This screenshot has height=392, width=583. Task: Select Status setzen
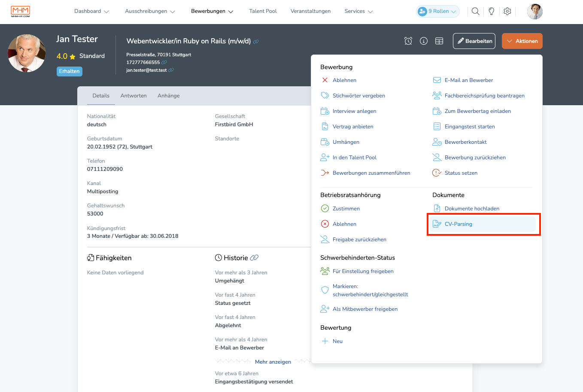pyautogui.click(x=455, y=173)
